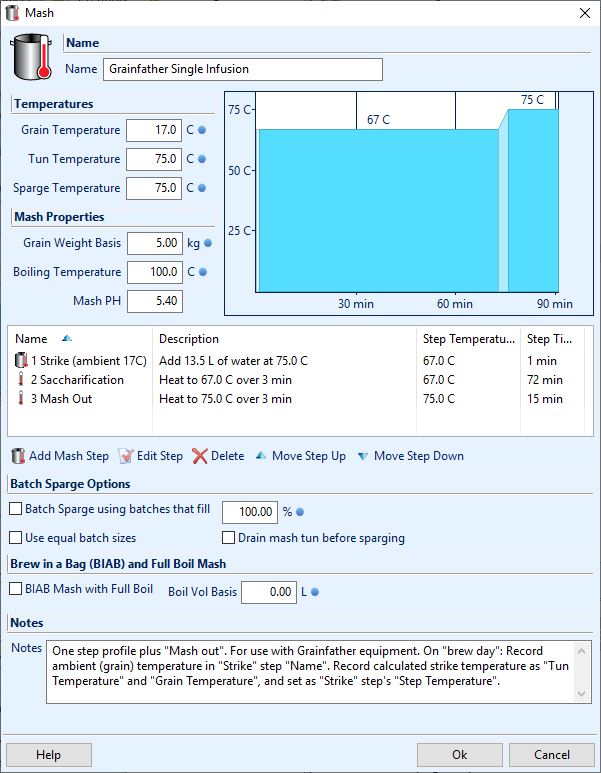
Task: Click the Move Step Up arrow icon
Action: point(261,456)
